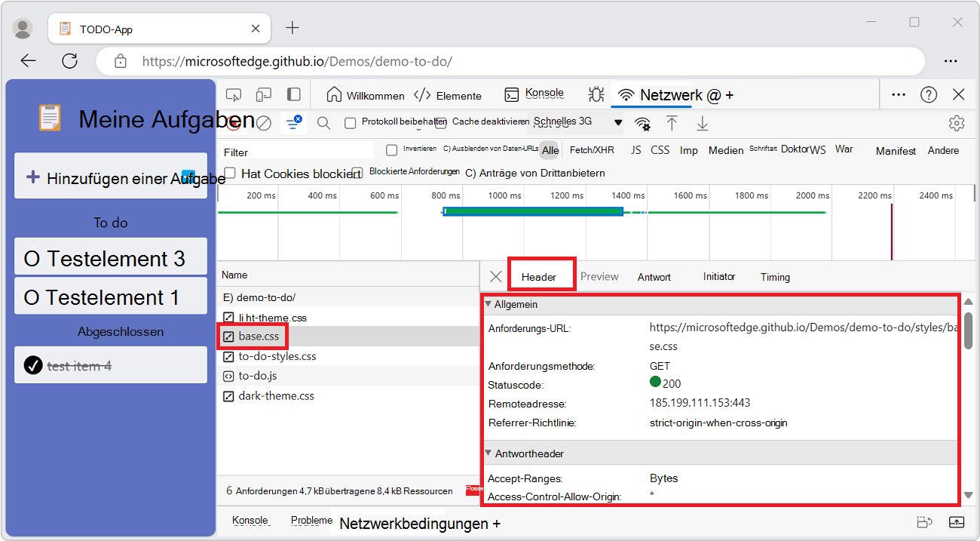Switch to the Initiator tab
Screen dimensions: 980x541
pyautogui.click(x=719, y=277)
